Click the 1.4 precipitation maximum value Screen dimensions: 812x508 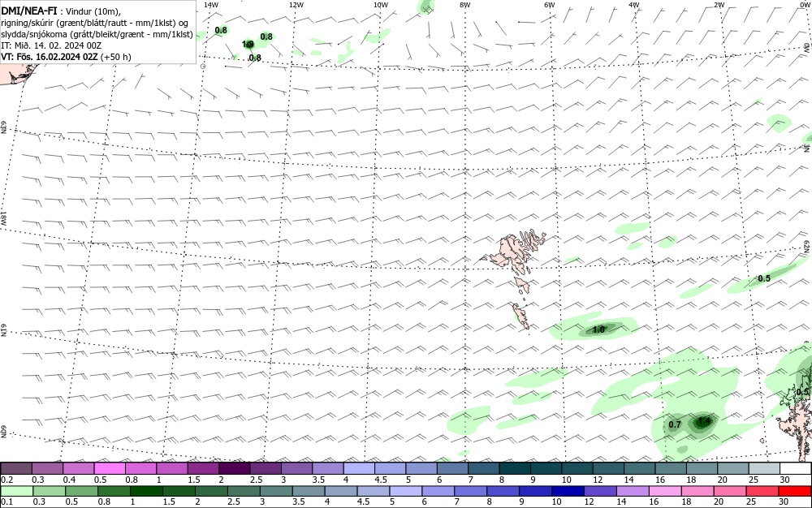point(704,421)
